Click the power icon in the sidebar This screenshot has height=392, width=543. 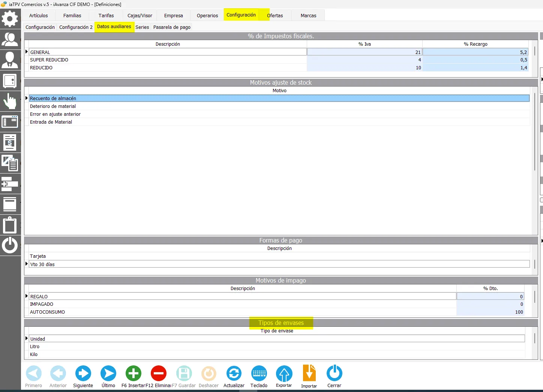(x=10, y=245)
